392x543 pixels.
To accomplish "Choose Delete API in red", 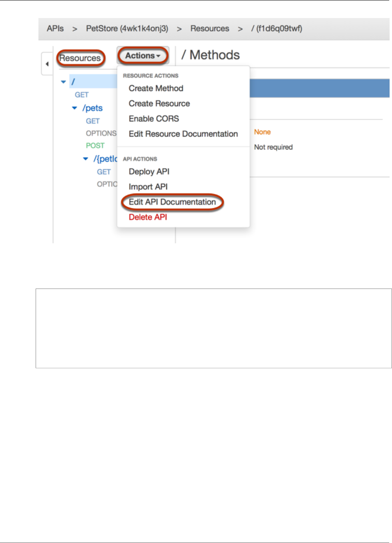I will coord(148,217).
